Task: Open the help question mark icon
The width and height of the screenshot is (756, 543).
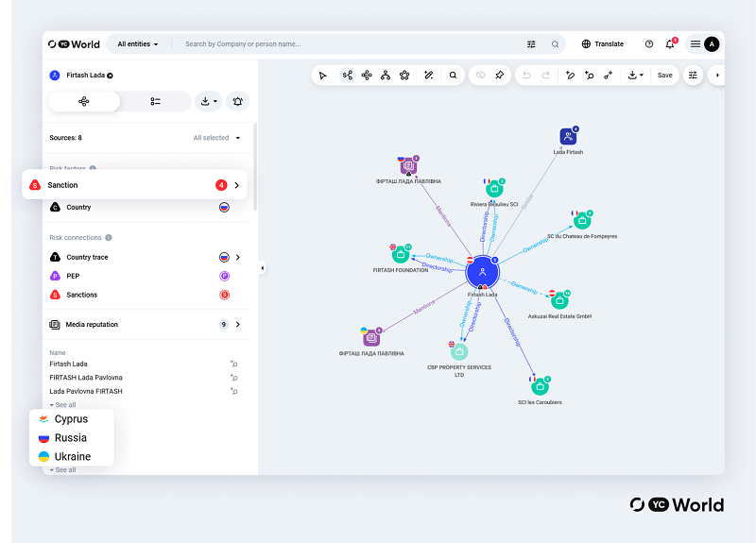Action: click(x=649, y=43)
